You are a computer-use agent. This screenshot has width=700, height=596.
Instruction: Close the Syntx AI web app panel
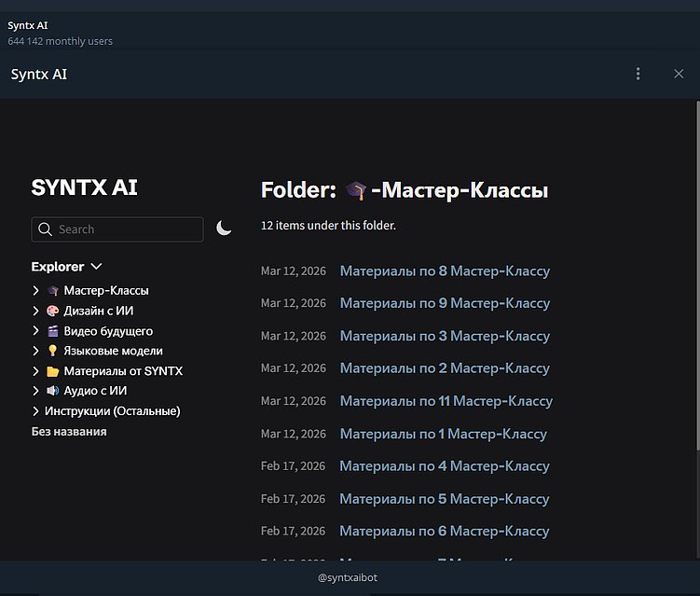(x=679, y=74)
